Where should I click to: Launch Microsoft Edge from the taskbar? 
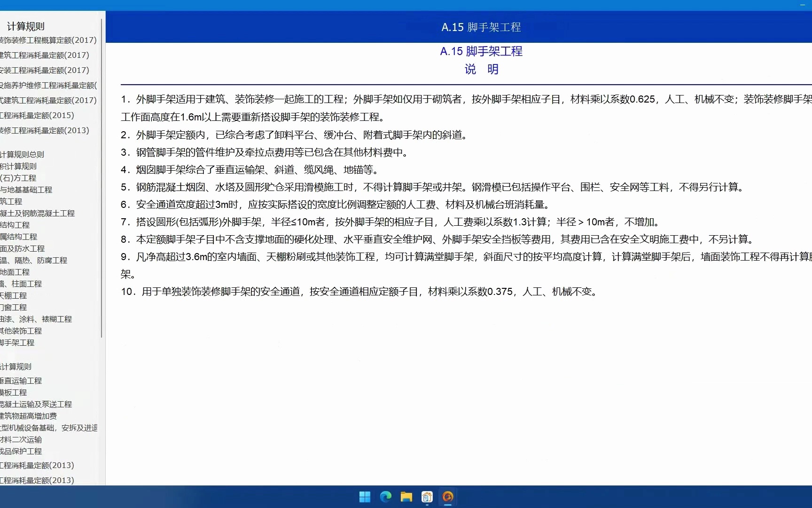(385, 497)
